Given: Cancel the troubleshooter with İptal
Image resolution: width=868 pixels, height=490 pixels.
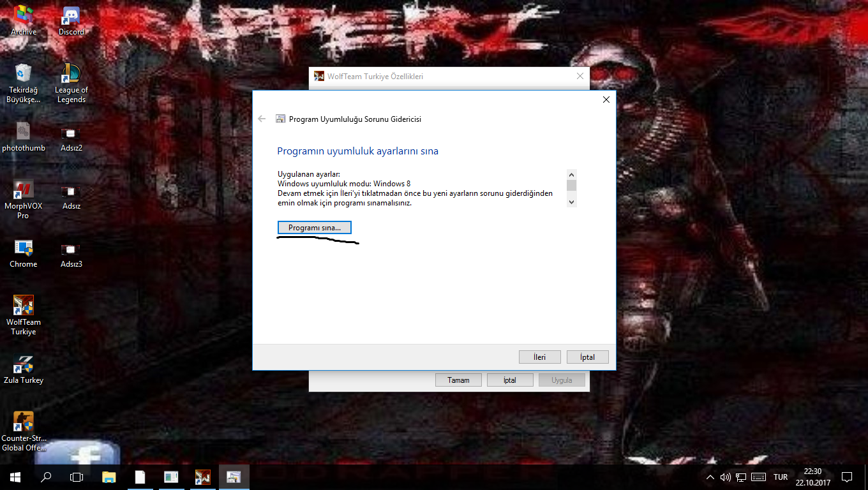Looking at the screenshot, I should (587, 357).
